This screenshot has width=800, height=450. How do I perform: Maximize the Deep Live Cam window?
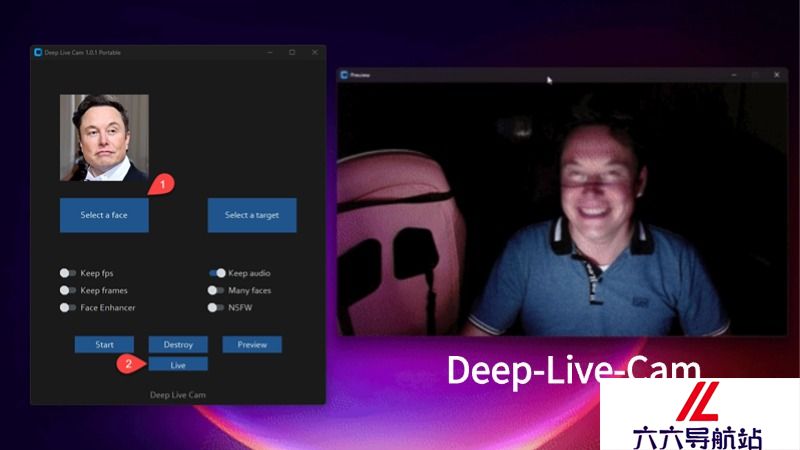[x=292, y=52]
